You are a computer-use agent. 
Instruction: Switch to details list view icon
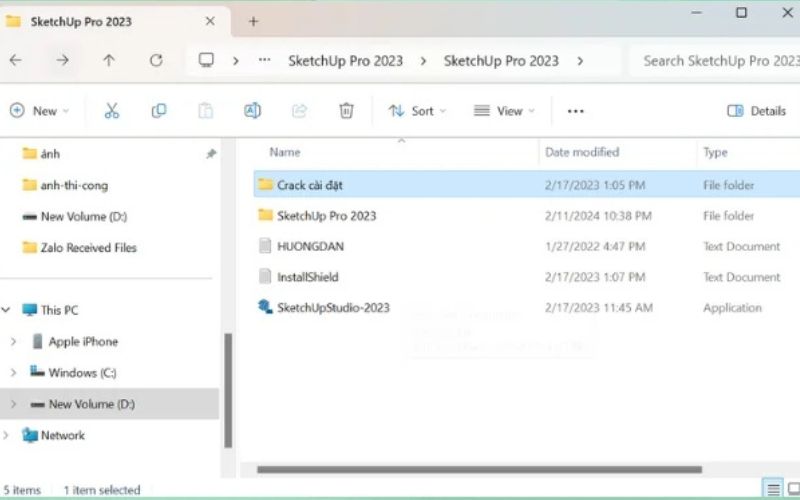(773, 489)
